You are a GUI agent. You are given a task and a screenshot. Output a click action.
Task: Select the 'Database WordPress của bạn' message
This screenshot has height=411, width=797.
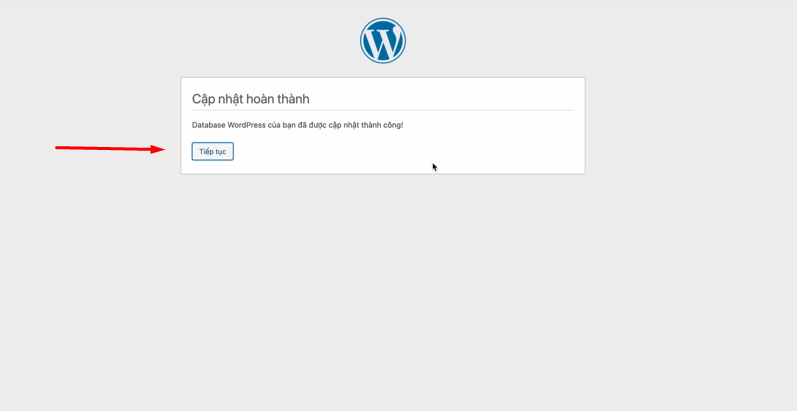(297, 125)
